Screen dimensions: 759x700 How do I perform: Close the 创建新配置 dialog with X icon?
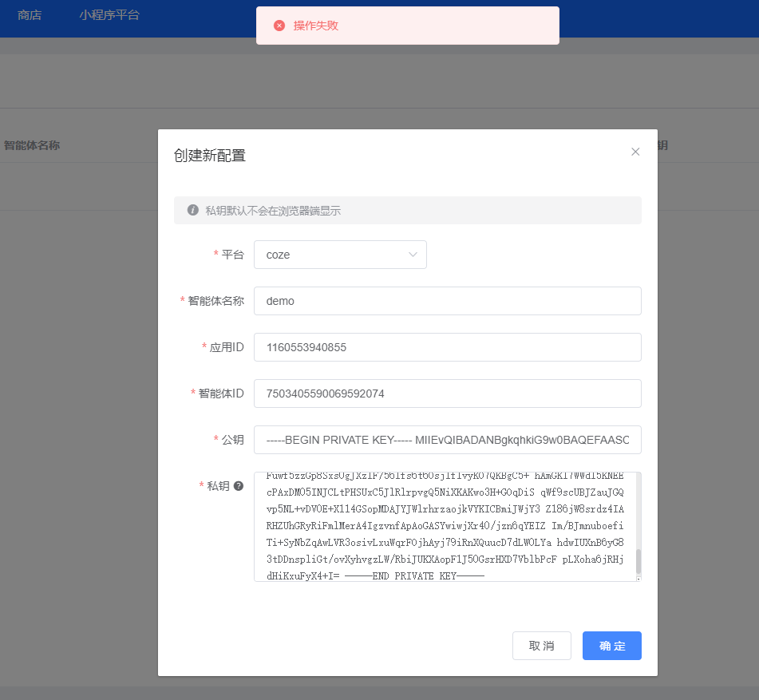[x=635, y=152]
